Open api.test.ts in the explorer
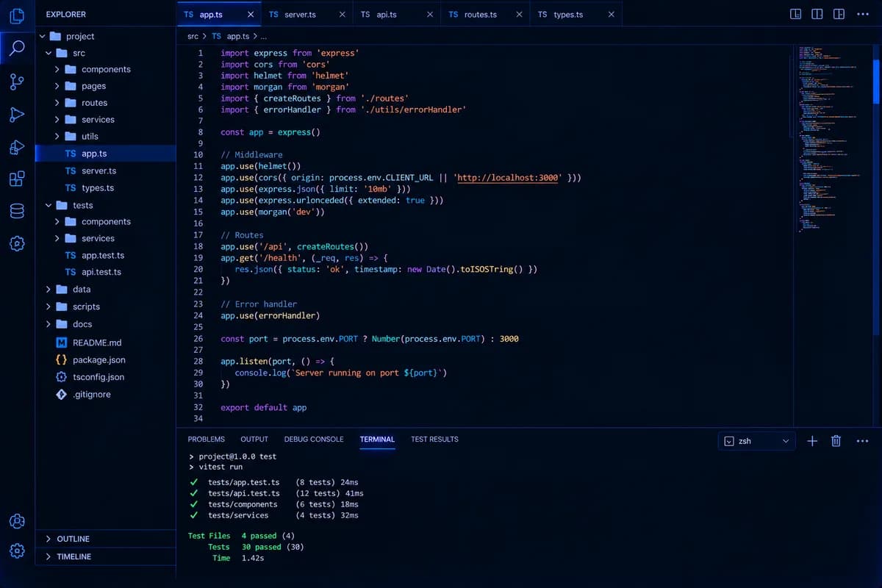 (105, 272)
